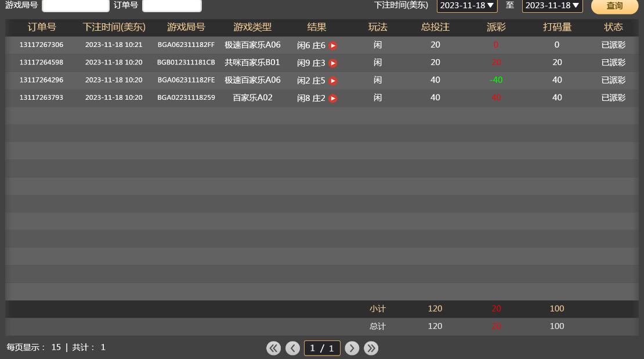
Task: Click the 总投注 column header
Action: [x=435, y=27]
